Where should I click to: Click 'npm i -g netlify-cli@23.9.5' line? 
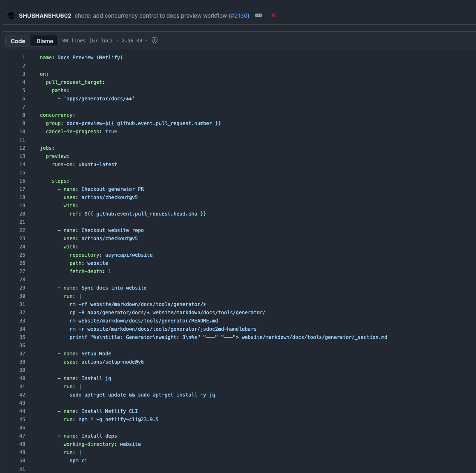(x=111, y=420)
